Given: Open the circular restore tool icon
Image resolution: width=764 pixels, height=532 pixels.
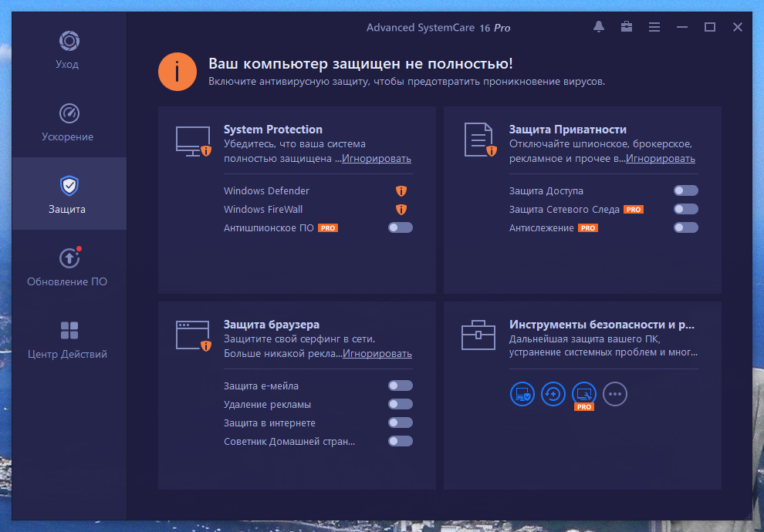Looking at the screenshot, I should click(553, 394).
